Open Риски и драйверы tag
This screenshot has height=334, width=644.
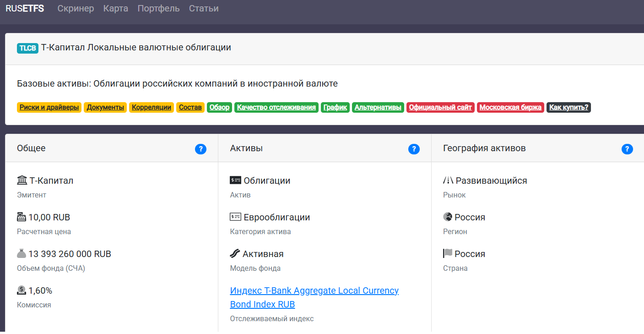tap(49, 108)
